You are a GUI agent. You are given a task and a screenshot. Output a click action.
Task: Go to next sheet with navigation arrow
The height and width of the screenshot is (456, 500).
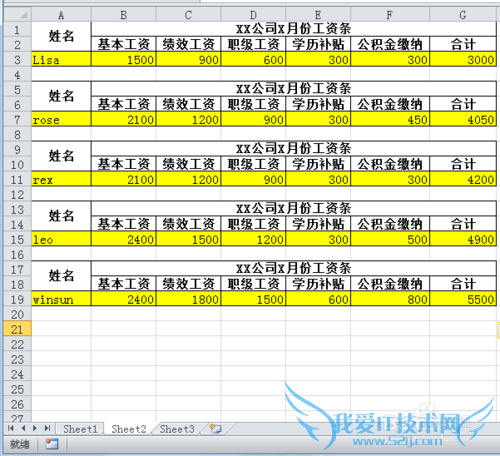point(35,428)
